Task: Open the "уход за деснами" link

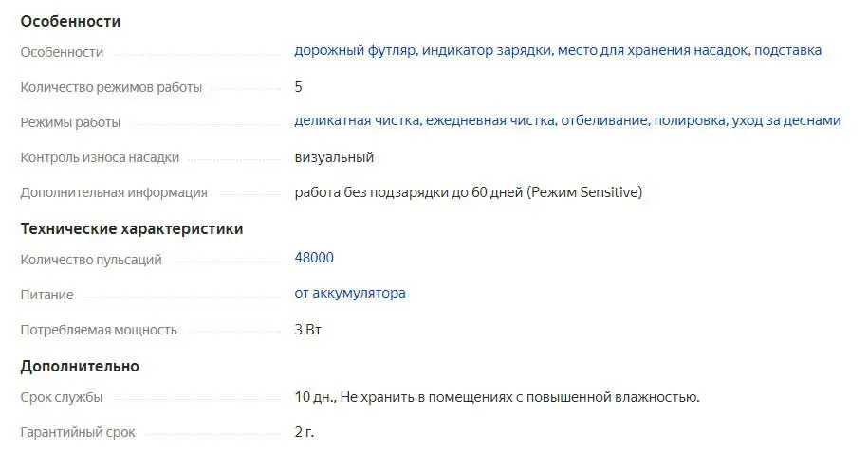Action: (x=786, y=120)
